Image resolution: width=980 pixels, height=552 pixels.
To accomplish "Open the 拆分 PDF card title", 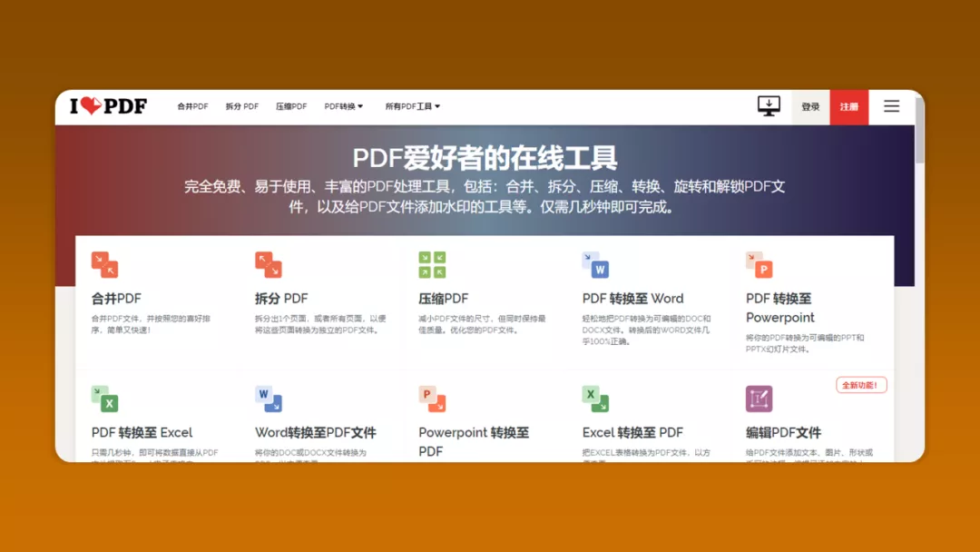I will point(281,299).
